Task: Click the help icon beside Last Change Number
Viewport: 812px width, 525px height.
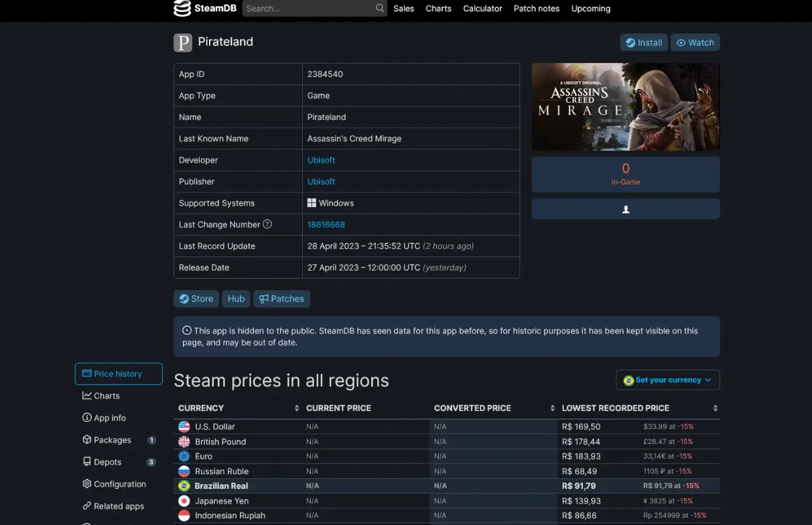Action: 267,224
